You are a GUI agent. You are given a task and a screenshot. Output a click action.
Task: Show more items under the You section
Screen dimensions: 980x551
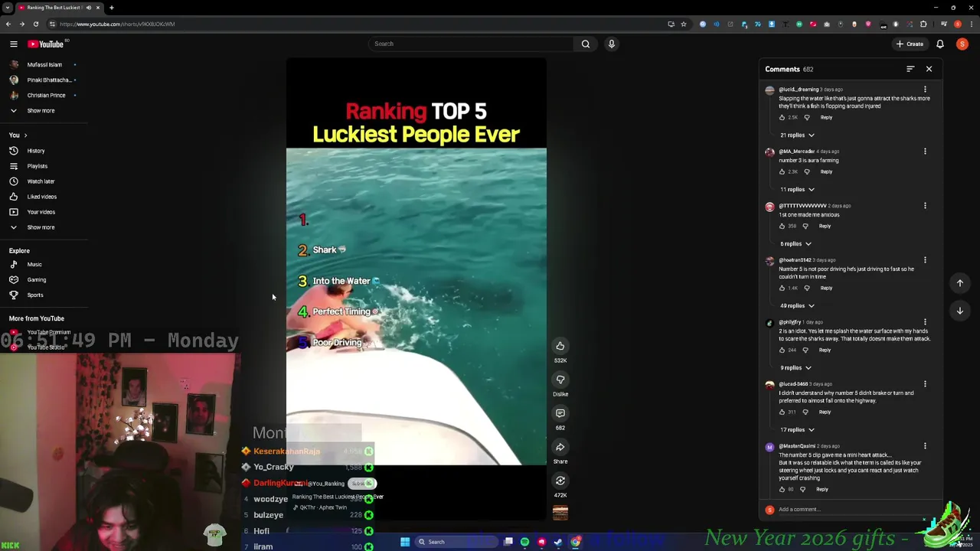click(41, 227)
